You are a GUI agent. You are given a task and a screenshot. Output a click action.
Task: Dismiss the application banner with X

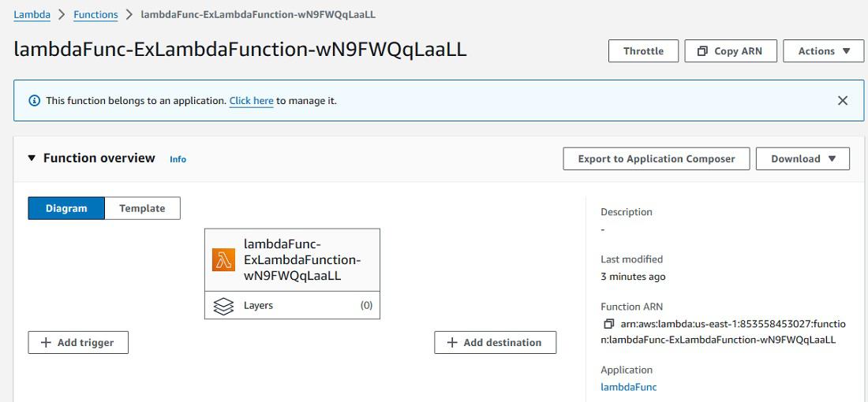click(843, 101)
